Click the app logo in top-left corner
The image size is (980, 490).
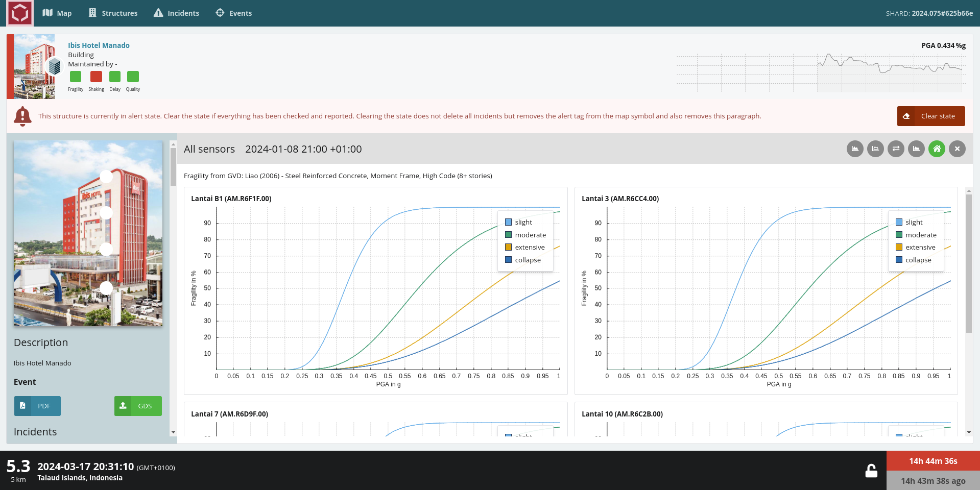click(20, 13)
